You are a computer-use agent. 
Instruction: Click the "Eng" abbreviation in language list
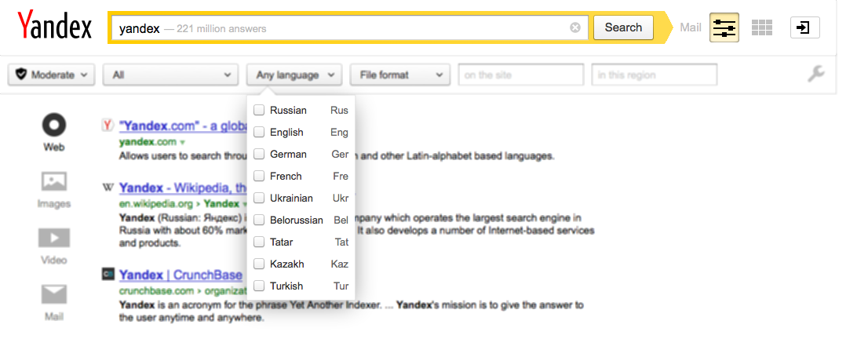339,133
